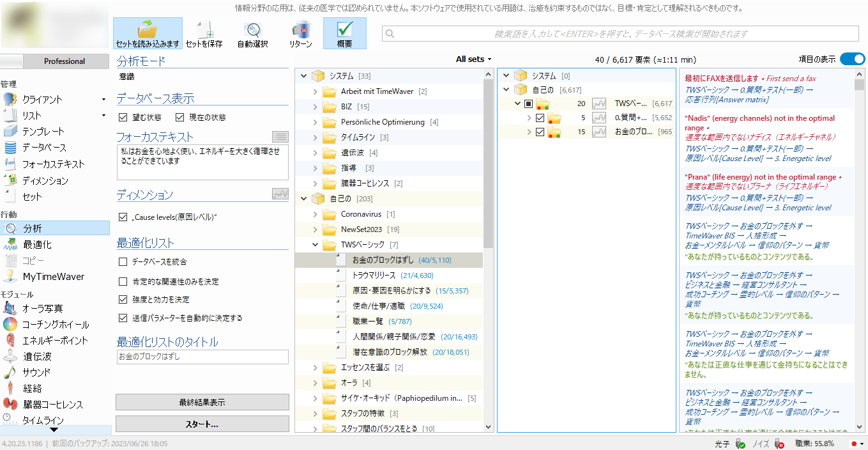
Task: Open エネルギーポイント module
Action: coord(55,341)
